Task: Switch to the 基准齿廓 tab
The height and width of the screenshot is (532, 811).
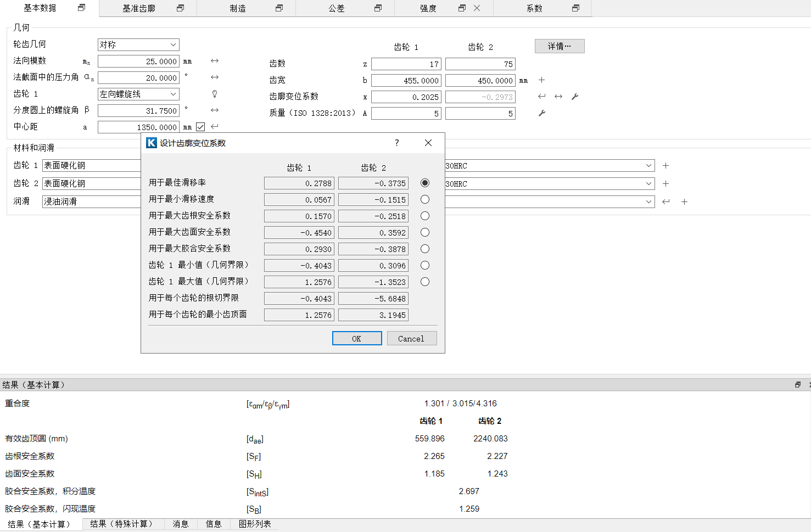Action: (x=139, y=8)
